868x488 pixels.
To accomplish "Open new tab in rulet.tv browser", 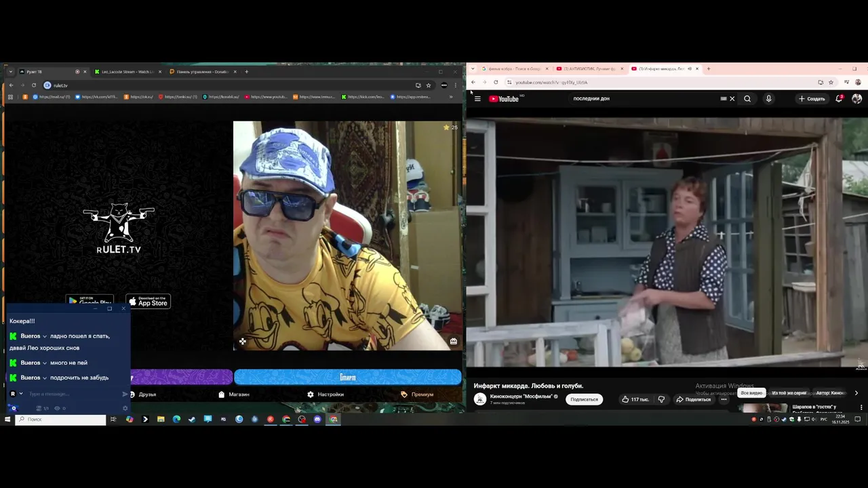I will tap(246, 72).
